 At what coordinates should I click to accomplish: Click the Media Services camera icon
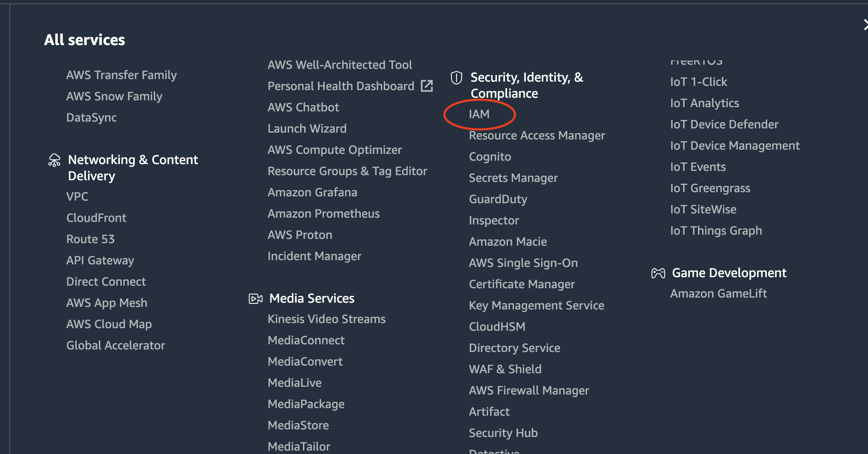(255, 299)
